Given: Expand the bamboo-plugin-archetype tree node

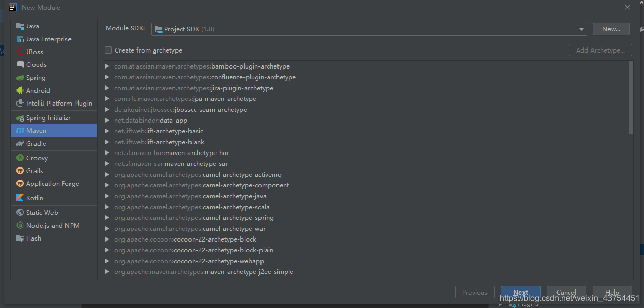Looking at the screenshot, I should (107, 66).
